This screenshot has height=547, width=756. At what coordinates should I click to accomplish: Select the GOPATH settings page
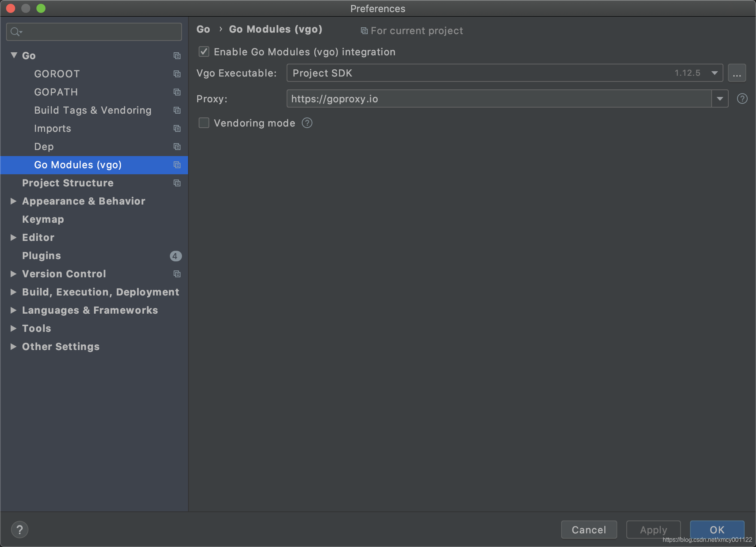(x=56, y=92)
